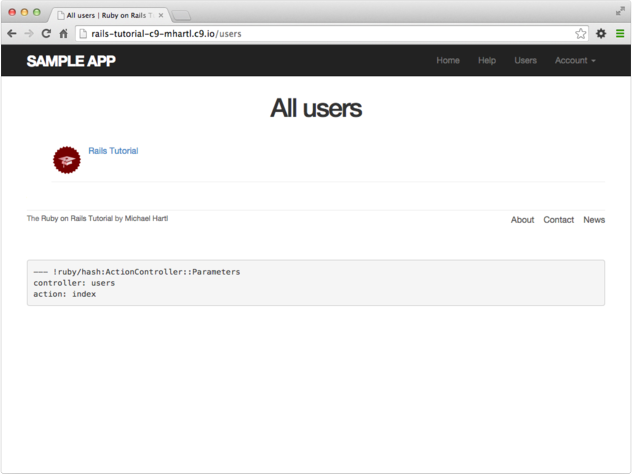Click the browser forward arrow
Image resolution: width=632 pixels, height=474 pixels.
[x=28, y=33]
